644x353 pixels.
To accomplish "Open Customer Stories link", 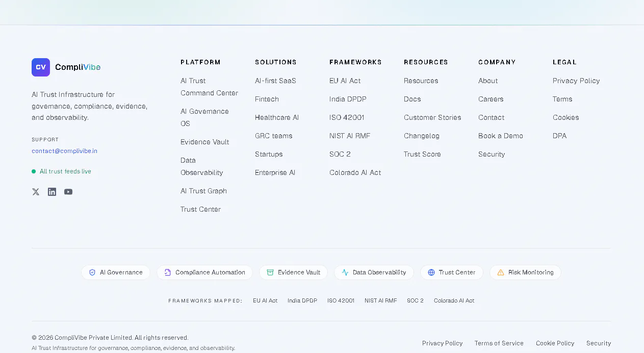I will coord(432,117).
